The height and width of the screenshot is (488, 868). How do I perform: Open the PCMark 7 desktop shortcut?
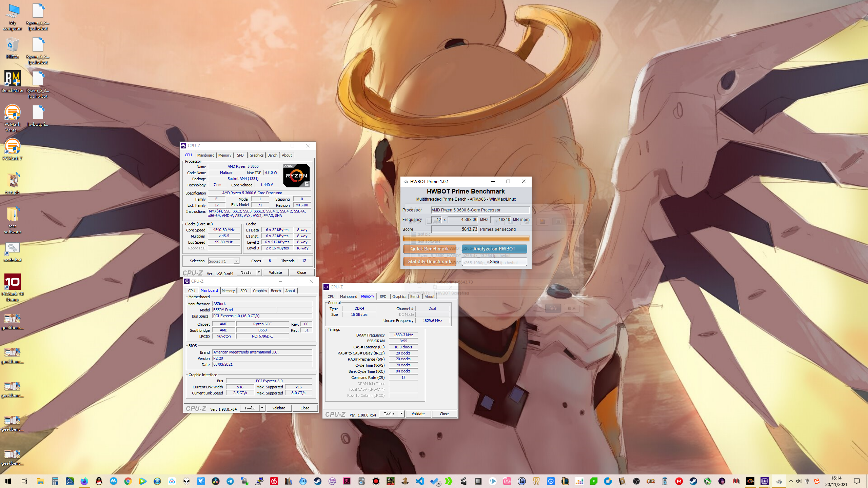click(13, 149)
